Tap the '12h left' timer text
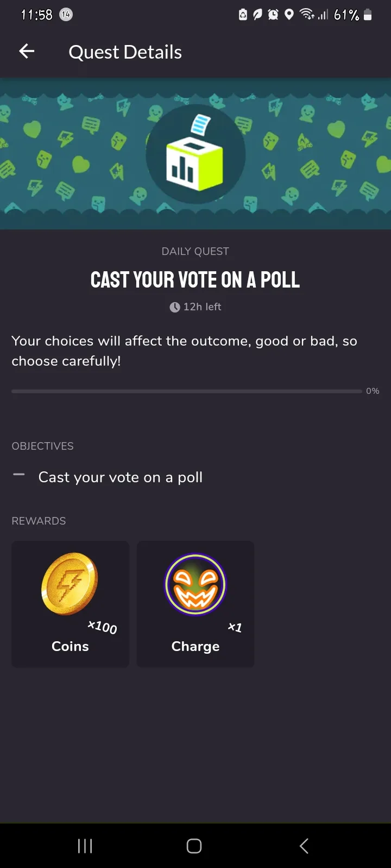This screenshot has height=868, width=391. 202,307
